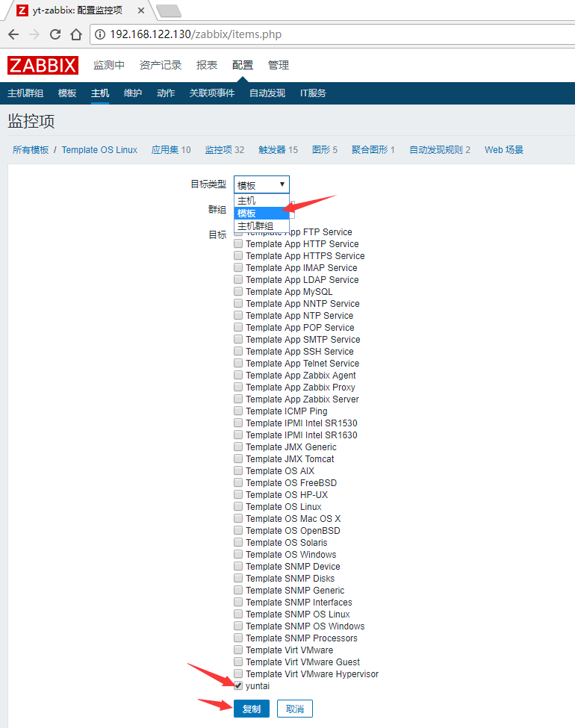Screen dimensions: 575x728
Task: Go to 动作 submenu
Action: point(166,93)
